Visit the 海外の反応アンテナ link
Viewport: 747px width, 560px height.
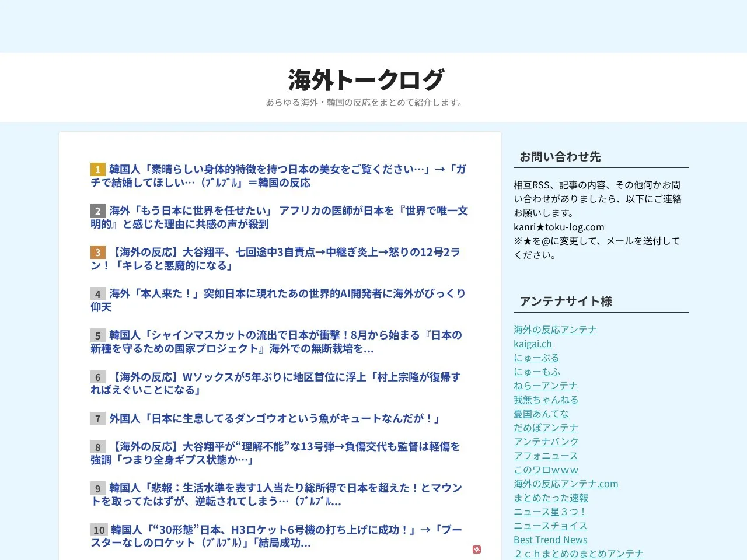pos(555,330)
